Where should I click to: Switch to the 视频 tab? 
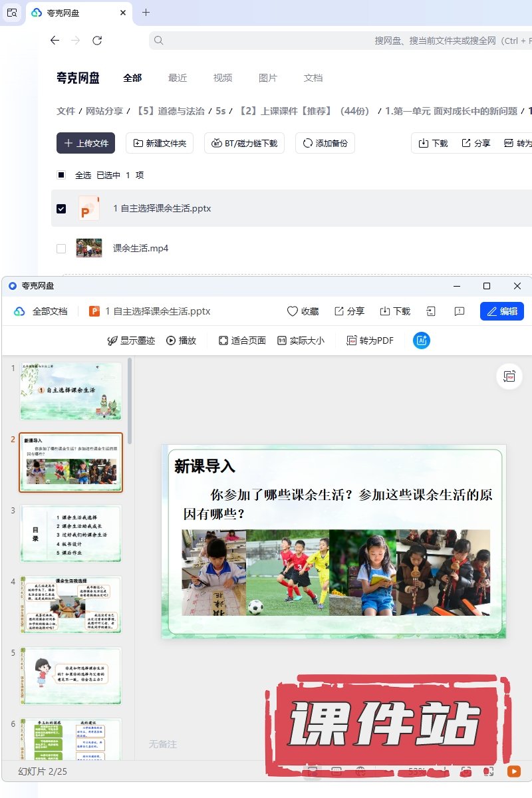click(223, 78)
